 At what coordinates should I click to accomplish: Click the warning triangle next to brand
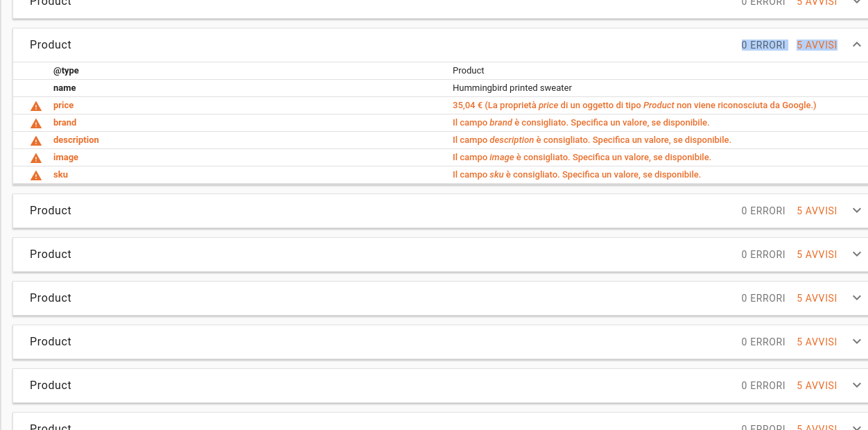click(x=35, y=123)
